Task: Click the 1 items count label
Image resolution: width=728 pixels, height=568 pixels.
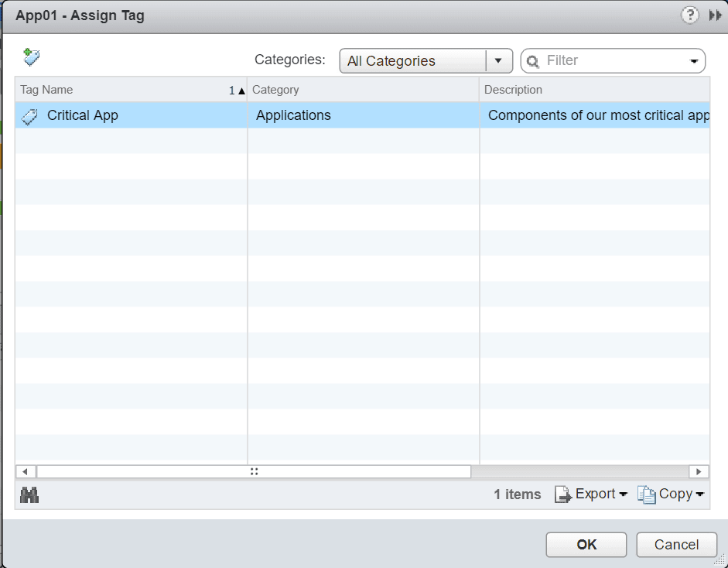Action: pyautogui.click(x=518, y=494)
